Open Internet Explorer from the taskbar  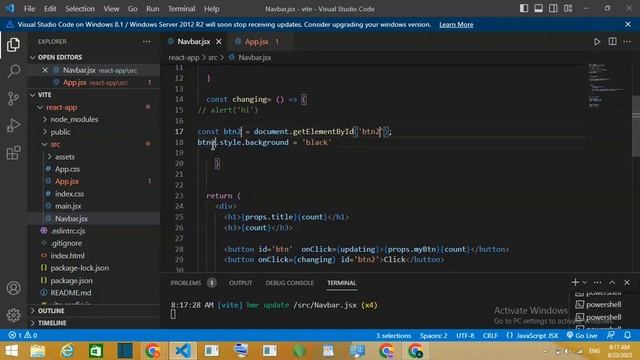pos(67,351)
